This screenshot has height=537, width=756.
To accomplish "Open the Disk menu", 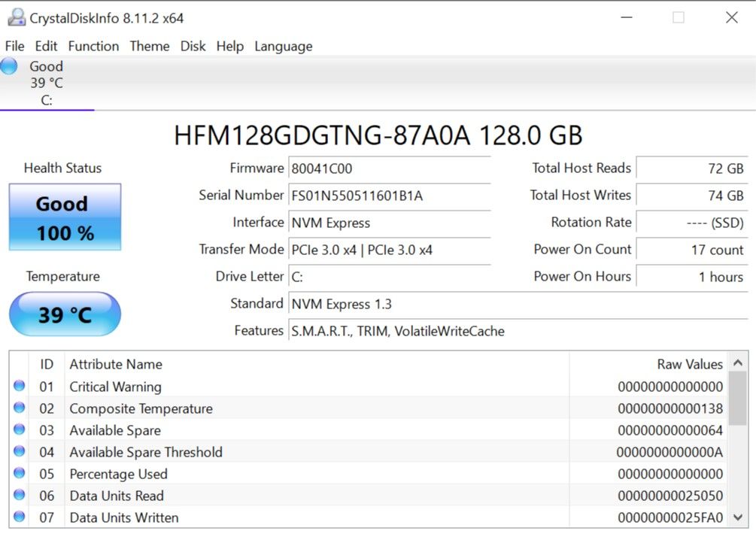I will pyautogui.click(x=193, y=46).
